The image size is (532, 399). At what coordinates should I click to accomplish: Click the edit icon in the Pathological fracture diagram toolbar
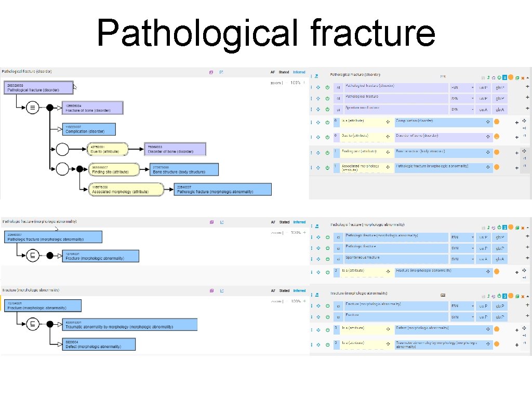[221, 72]
